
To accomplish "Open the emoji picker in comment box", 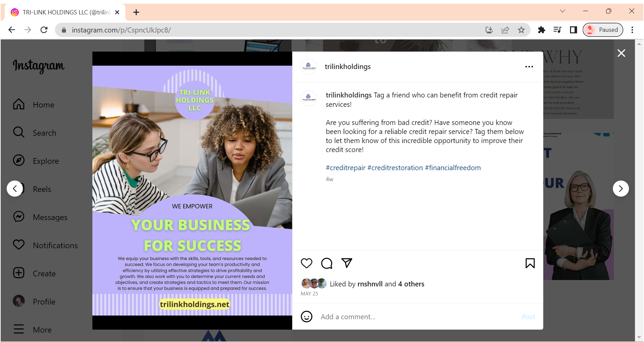I will click(306, 317).
